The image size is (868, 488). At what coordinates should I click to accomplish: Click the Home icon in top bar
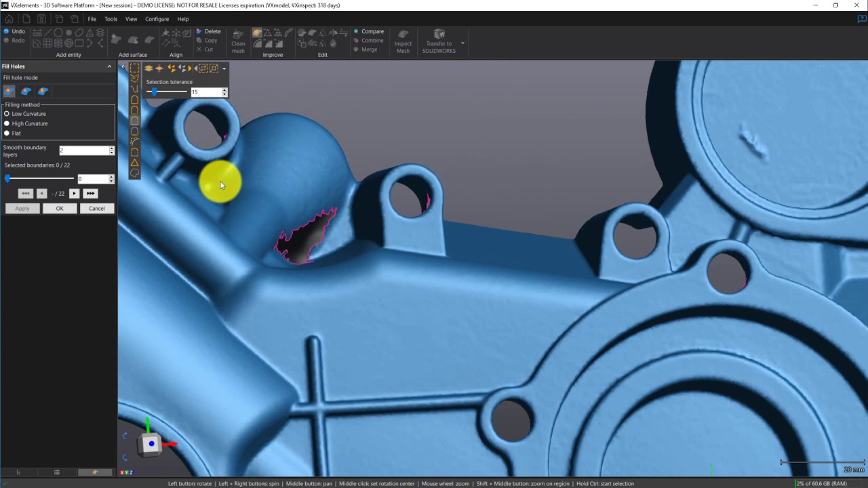[9, 19]
